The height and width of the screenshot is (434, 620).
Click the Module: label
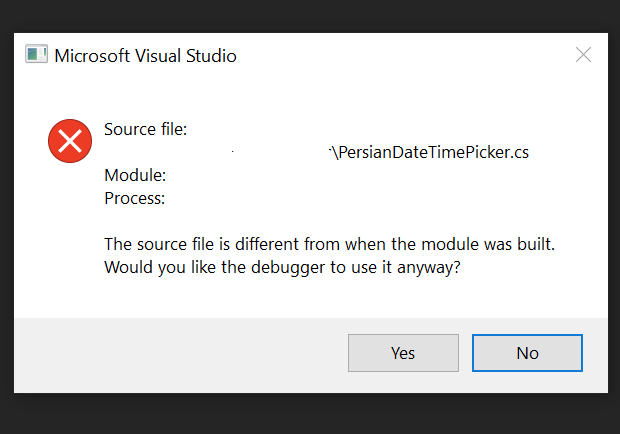[x=135, y=175]
